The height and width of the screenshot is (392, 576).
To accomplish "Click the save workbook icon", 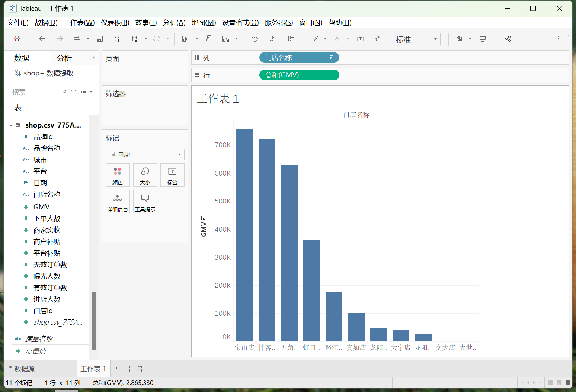I will tap(99, 39).
